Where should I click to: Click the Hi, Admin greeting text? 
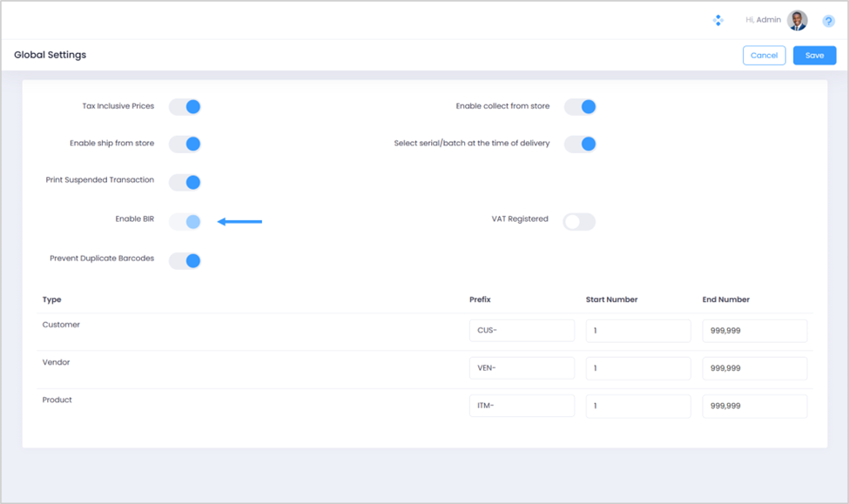click(763, 20)
